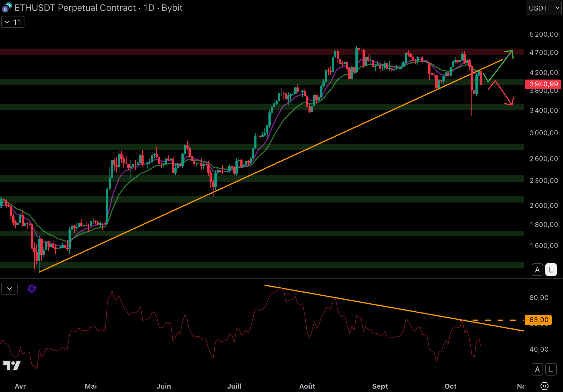Image resolution: width=563 pixels, height=392 pixels.
Task: Toggle log scale L on RSI pane
Action: click(x=551, y=369)
